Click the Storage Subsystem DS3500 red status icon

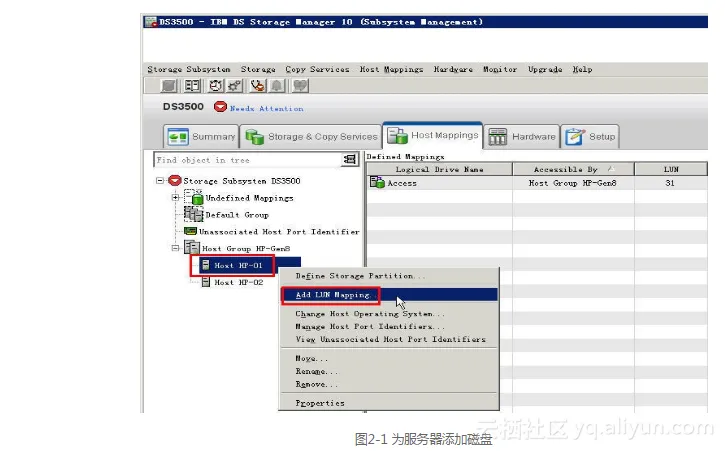tap(174, 181)
